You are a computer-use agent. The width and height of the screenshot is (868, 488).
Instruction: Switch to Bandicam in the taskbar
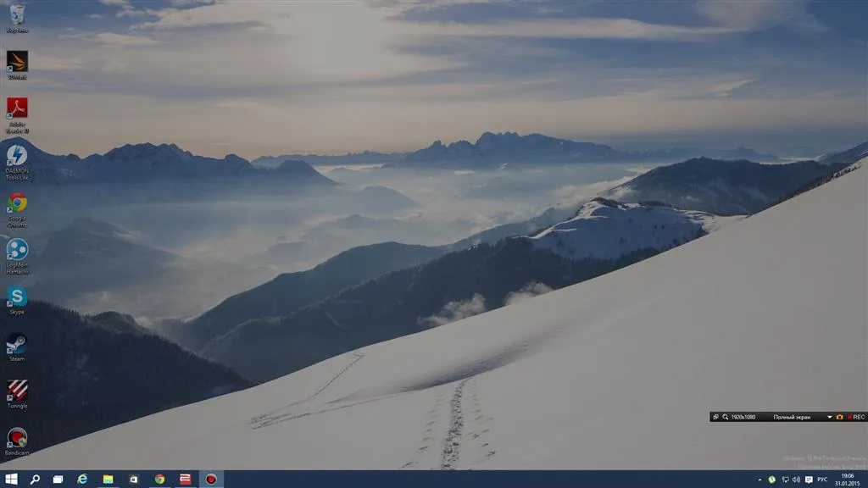coord(211,480)
